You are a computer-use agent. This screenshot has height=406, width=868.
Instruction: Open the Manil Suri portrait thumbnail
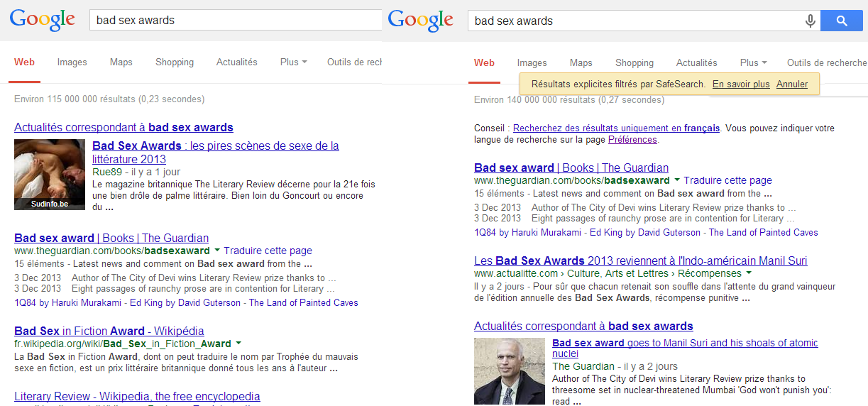[x=509, y=371]
